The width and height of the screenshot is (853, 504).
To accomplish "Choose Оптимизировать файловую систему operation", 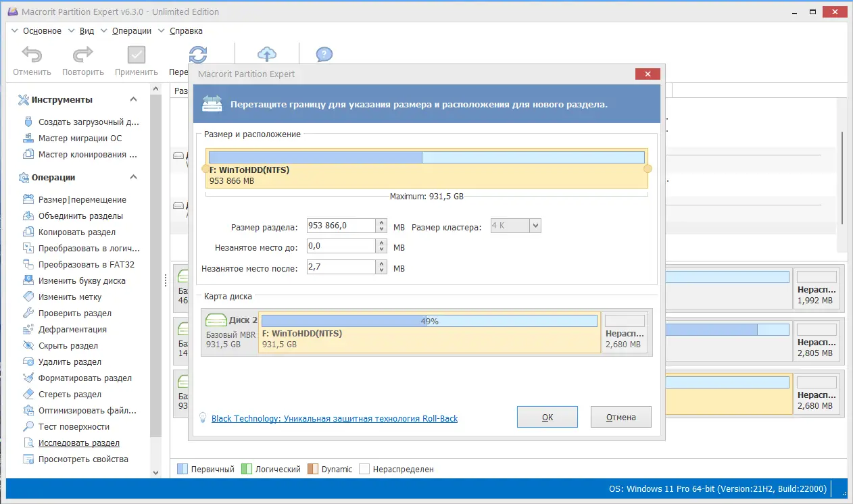I will [79, 411].
